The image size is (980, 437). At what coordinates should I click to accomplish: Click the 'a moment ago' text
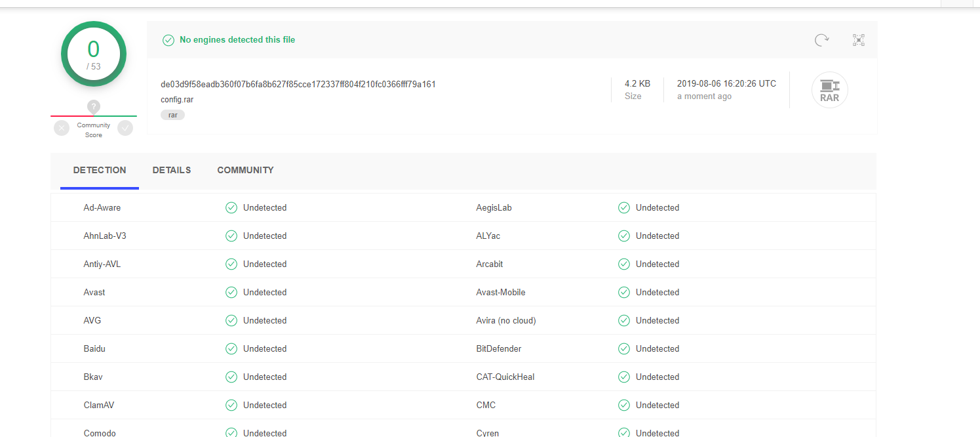tap(704, 96)
